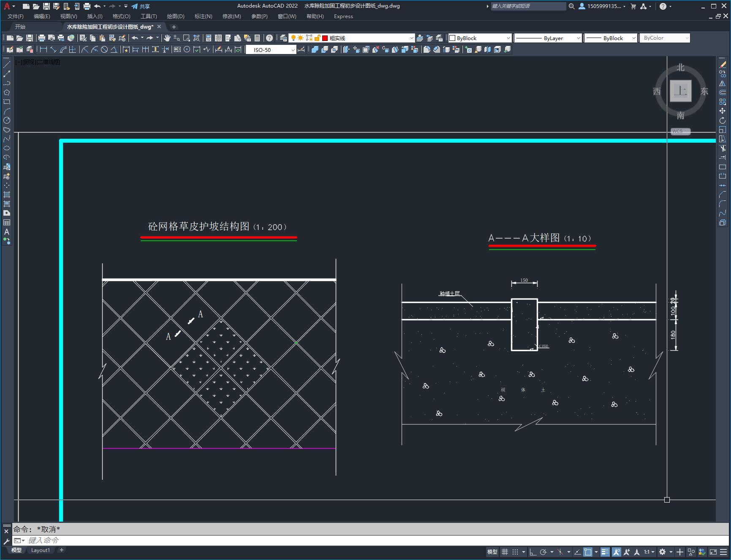Image resolution: width=731 pixels, height=560 pixels.
Task: Open the ISO-50 dimension style dropdown
Action: (271, 50)
